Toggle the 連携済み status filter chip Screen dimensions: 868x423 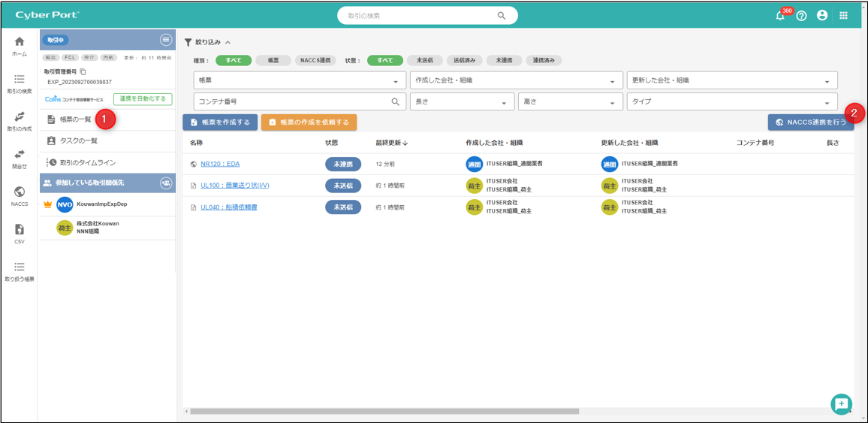(x=544, y=61)
